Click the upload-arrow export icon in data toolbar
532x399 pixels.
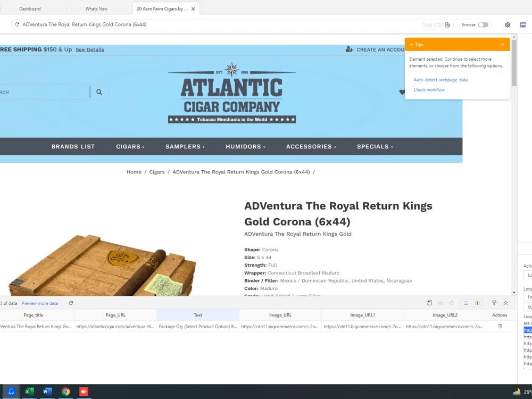pyautogui.click(x=452, y=303)
